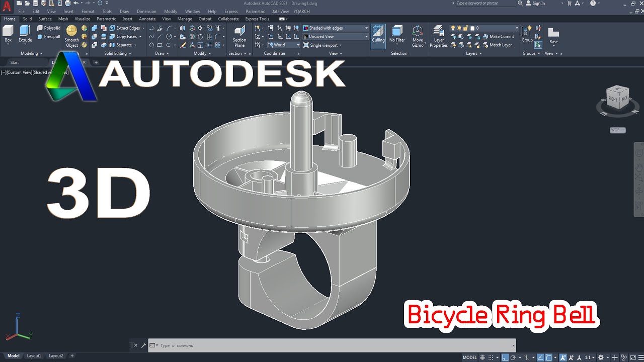This screenshot has width=644, height=362.
Task: Switch to the Solid ribbon tab
Action: point(27,19)
